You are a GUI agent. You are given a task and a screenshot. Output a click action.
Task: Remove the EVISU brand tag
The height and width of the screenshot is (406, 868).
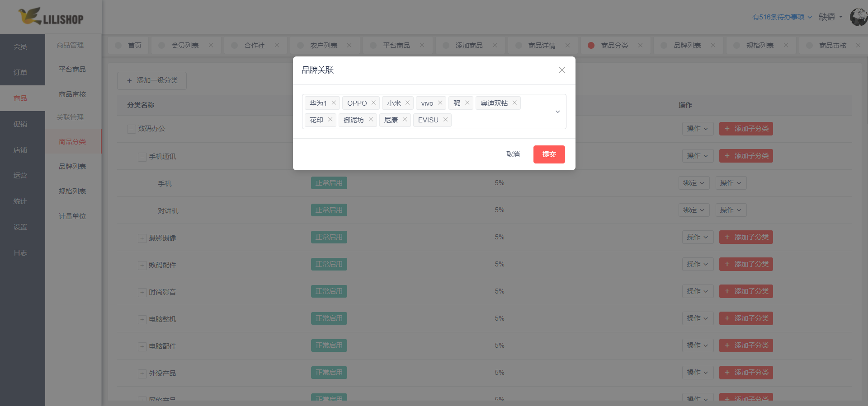[x=445, y=120]
